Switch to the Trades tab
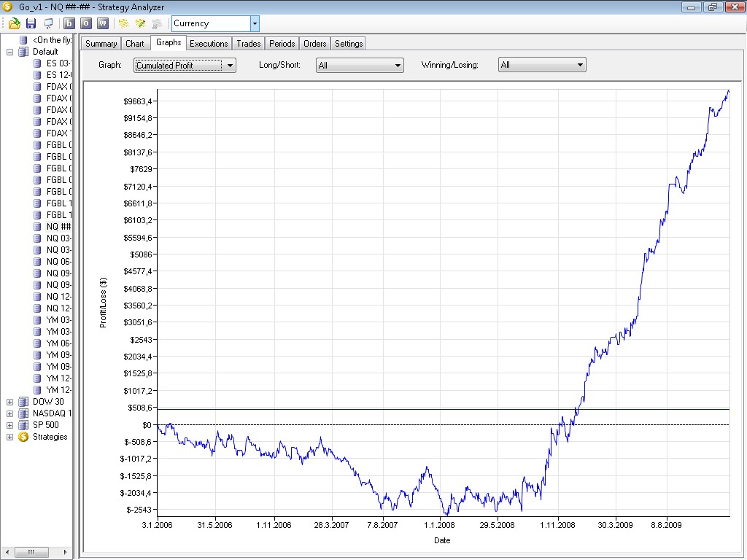The height and width of the screenshot is (560, 747). coord(249,44)
